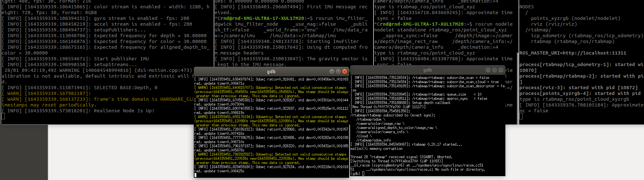Focus the left gdb window via its title bar
The height and width of the screenshot is (180, 644).
pos(271,72)
